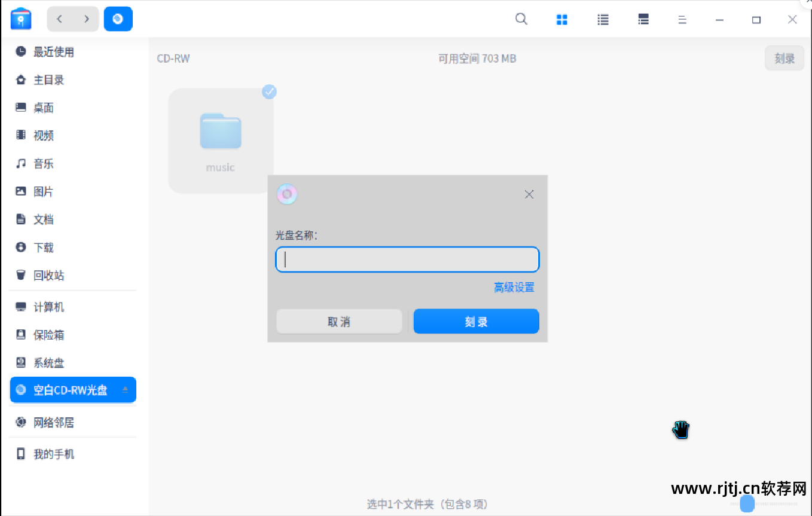812x516 pixels.
Task: Click the 光盘名称 input field
Action: [x=407, y=260]
